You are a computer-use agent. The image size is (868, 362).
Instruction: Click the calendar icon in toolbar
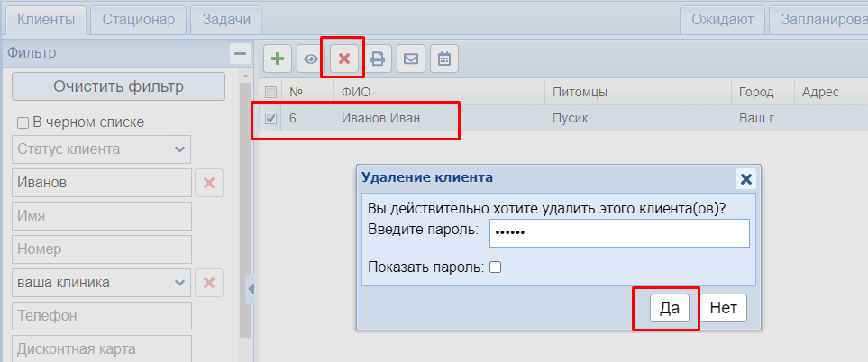(443, 59)
